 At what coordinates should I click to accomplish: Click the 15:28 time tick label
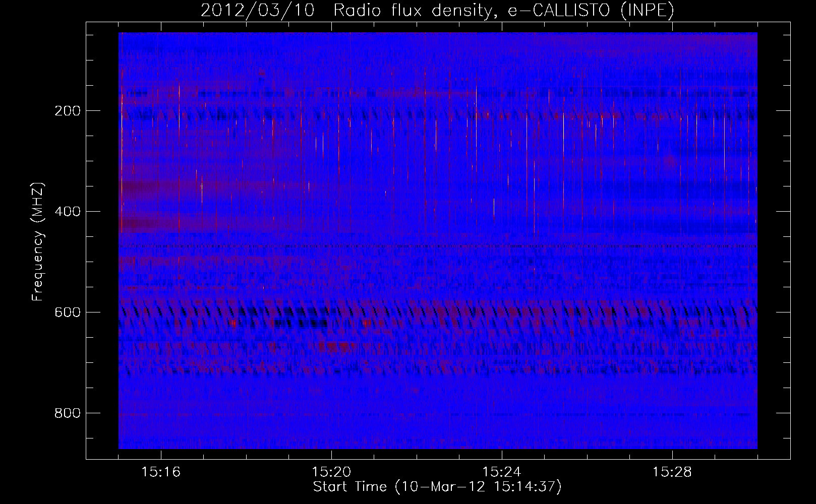click(x=672, y=472)
